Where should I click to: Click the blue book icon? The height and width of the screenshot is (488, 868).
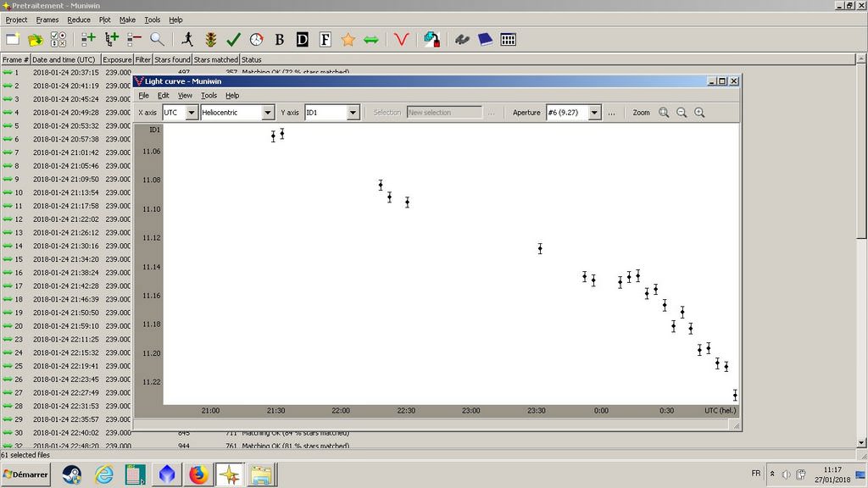tap(485, 39)
